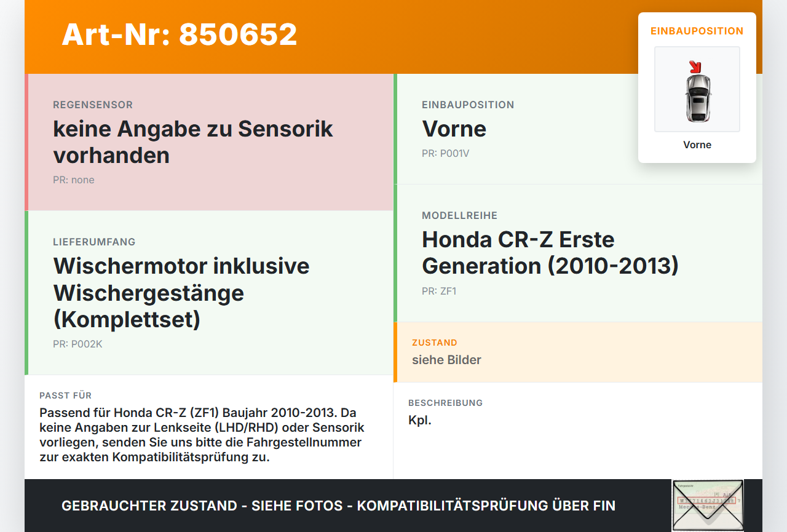Click the PR: P001V code label

tap(445, 153)
